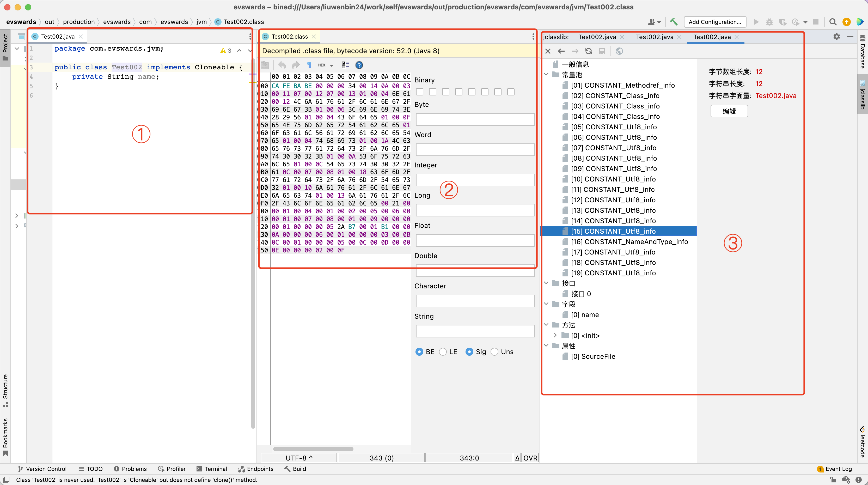Click the yellow warning triangle inspection indicator
Viewport: 868px width, 485px height.
[223, 51]
